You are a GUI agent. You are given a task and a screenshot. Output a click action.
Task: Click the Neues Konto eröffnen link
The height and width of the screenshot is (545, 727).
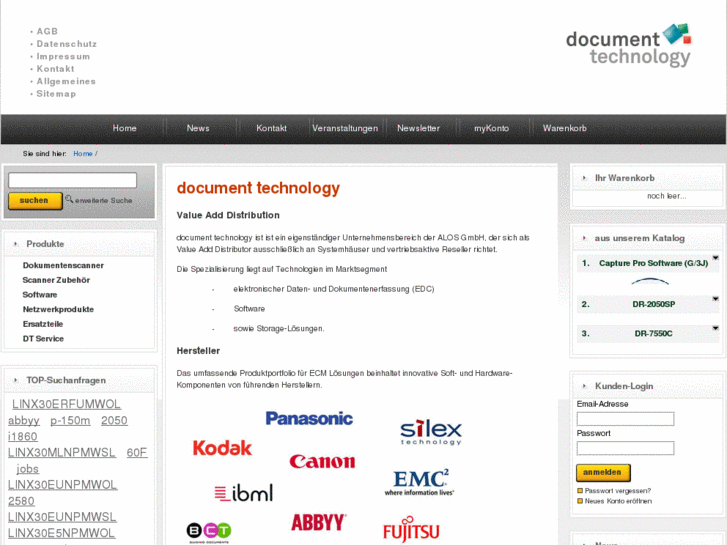pos(619,501)
